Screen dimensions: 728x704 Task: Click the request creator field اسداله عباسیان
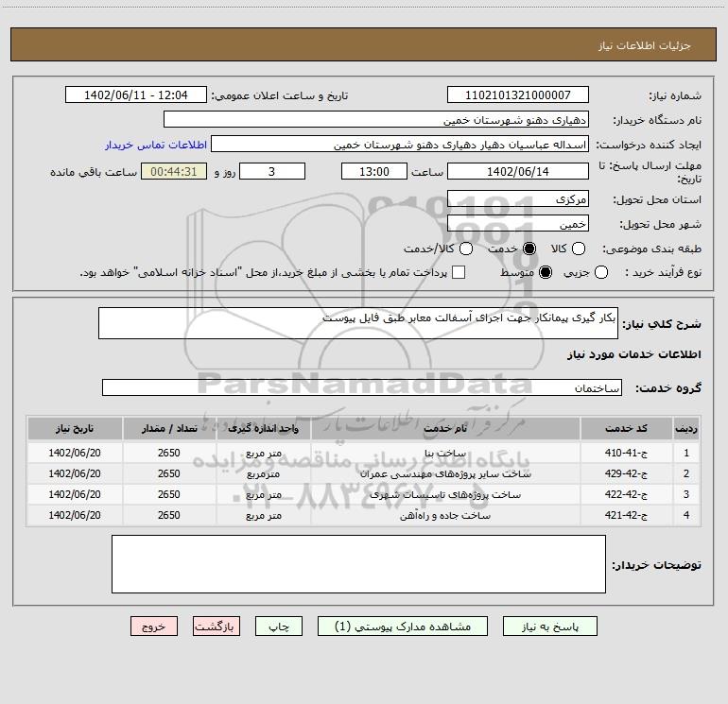pos(400,144)
